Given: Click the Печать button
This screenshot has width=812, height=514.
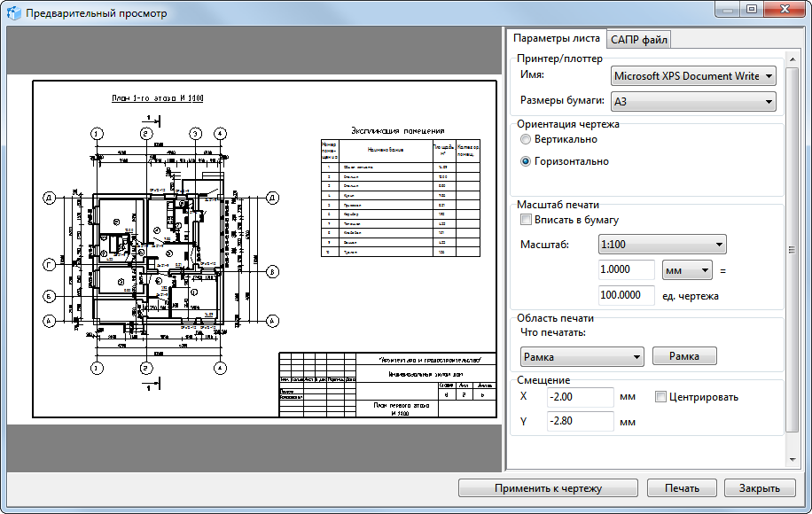Looking at the screenshot, I should click(681, 488).
